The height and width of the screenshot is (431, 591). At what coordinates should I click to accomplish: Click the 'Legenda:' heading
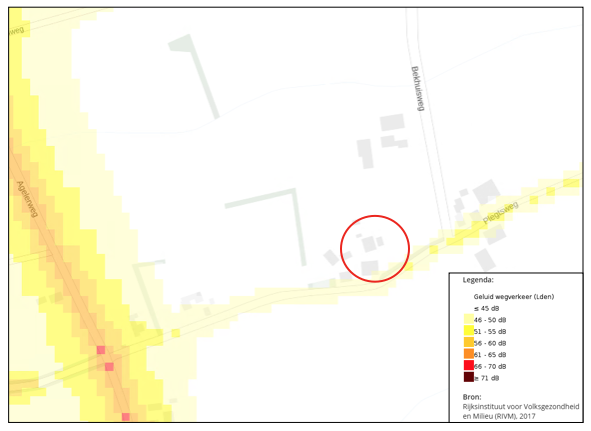(478, 280)
